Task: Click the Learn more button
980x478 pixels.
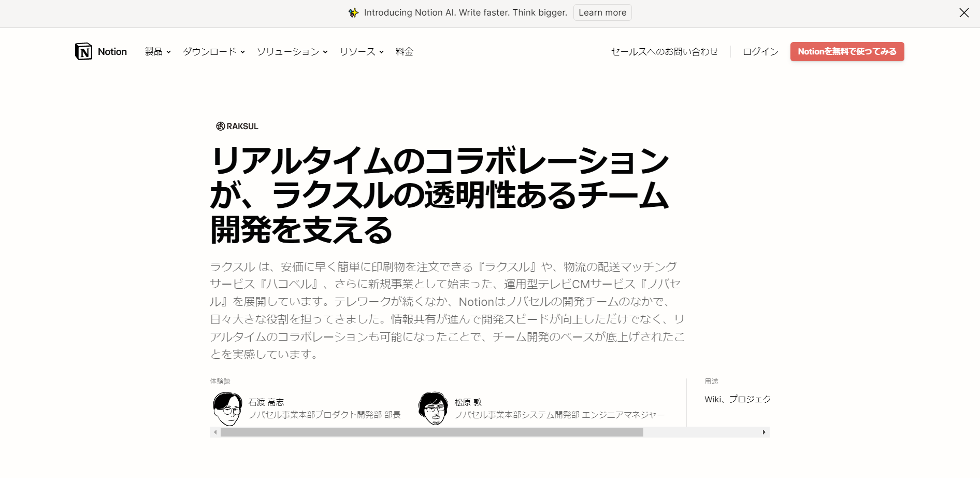Action: click(x=602, y=12)
